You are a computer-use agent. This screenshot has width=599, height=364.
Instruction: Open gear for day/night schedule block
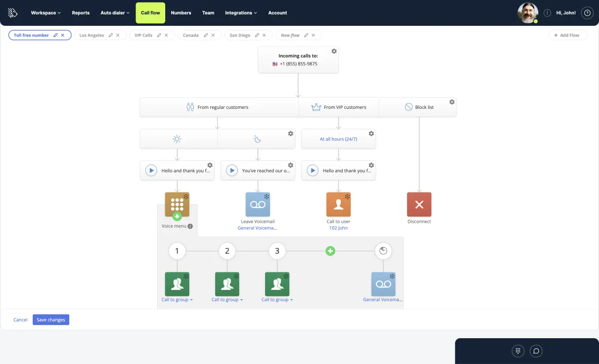(290, 133)
